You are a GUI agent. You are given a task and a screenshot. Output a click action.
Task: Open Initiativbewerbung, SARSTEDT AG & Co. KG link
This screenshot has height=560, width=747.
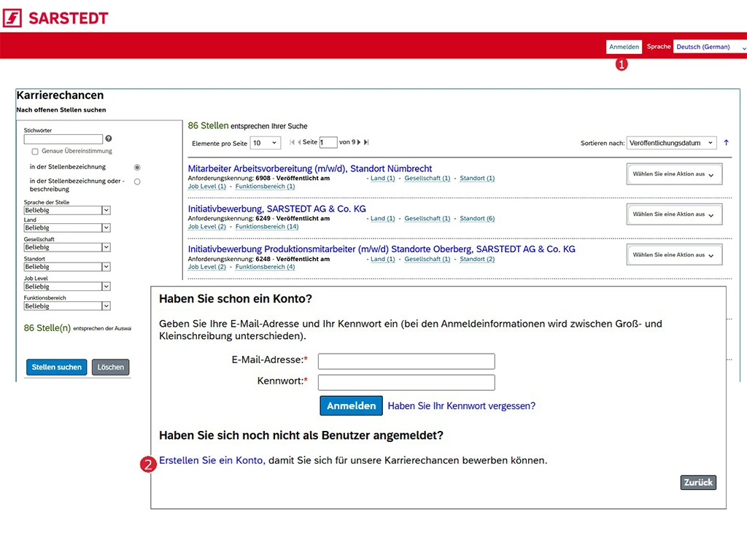pyautogui.click(x=276, y=209)
